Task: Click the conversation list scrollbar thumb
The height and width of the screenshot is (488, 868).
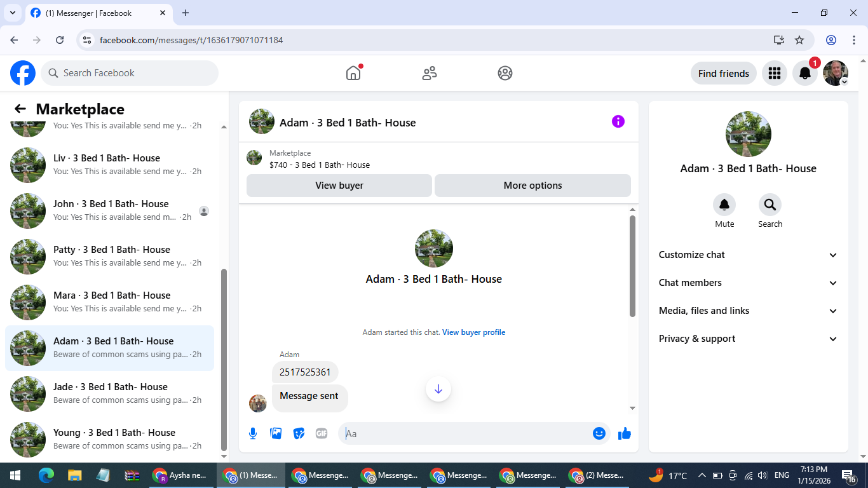Action: click(x=224, y=359)
